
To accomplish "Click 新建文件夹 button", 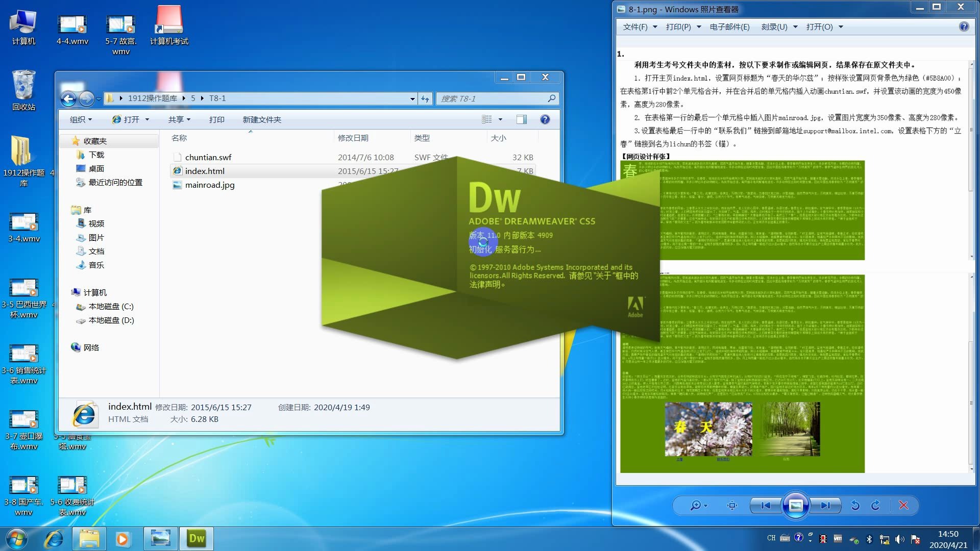I will click(262, 119).
